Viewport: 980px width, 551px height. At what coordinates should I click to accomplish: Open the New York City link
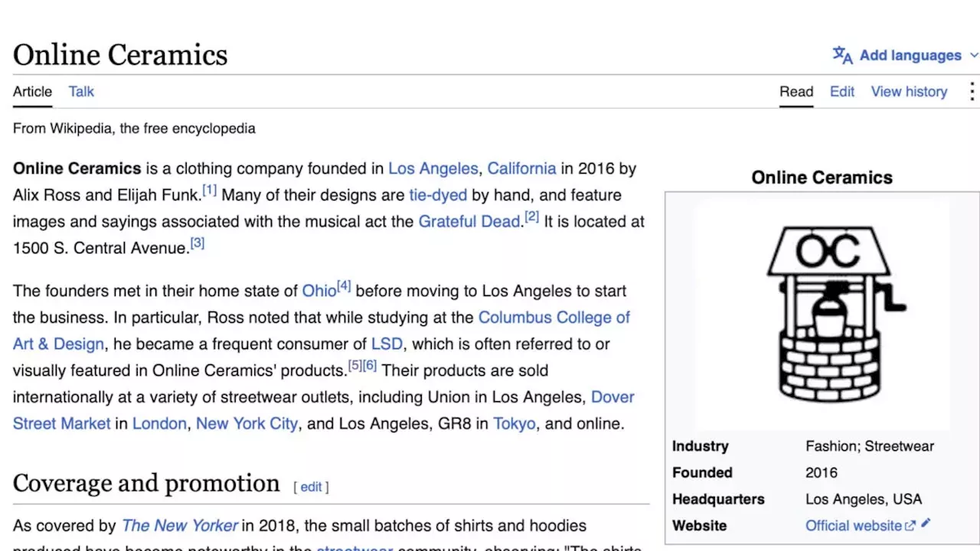[x=247, y=423]
